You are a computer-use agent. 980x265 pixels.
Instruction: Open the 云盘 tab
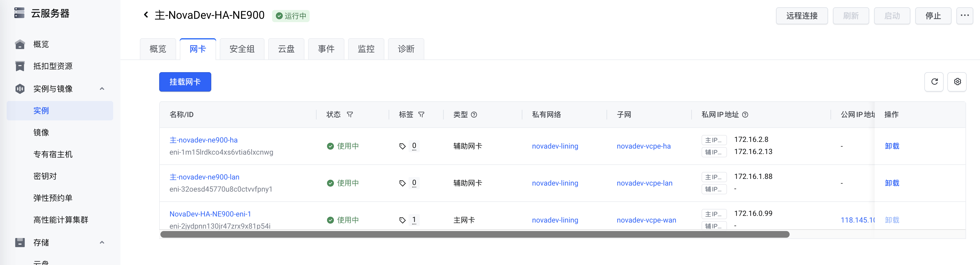click(286, 49)
